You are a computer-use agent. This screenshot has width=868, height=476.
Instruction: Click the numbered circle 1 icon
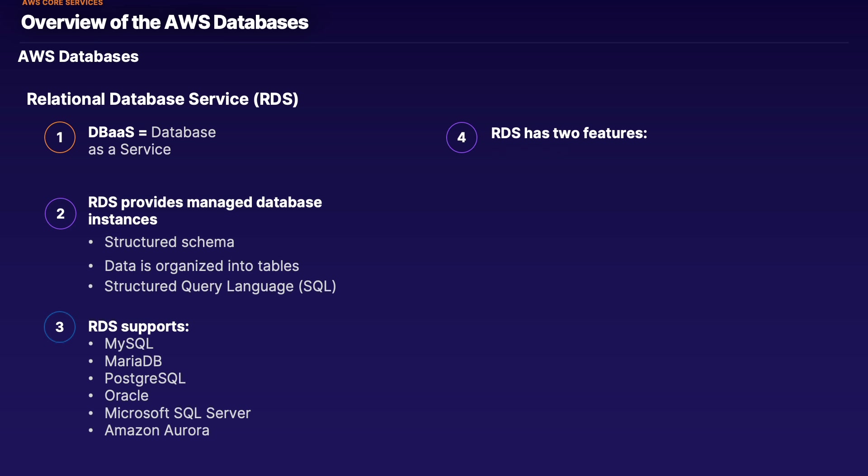pos(60,137)
